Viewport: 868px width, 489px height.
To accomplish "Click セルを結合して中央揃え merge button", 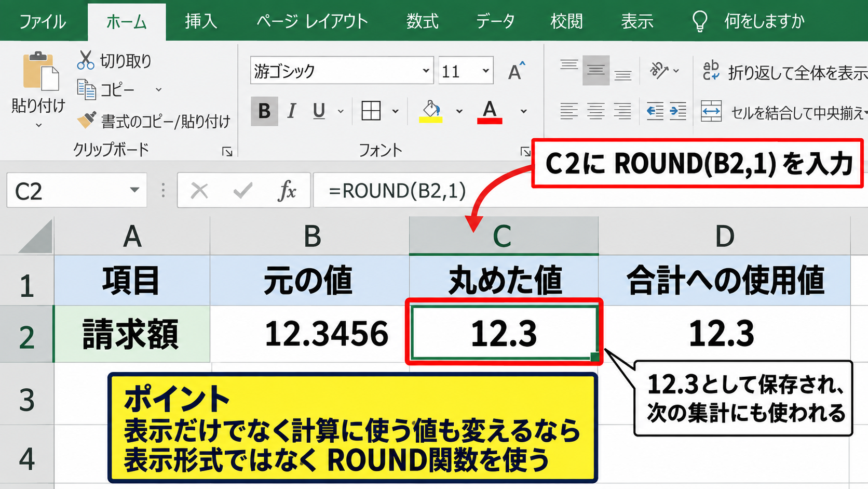I will (783, 111).
